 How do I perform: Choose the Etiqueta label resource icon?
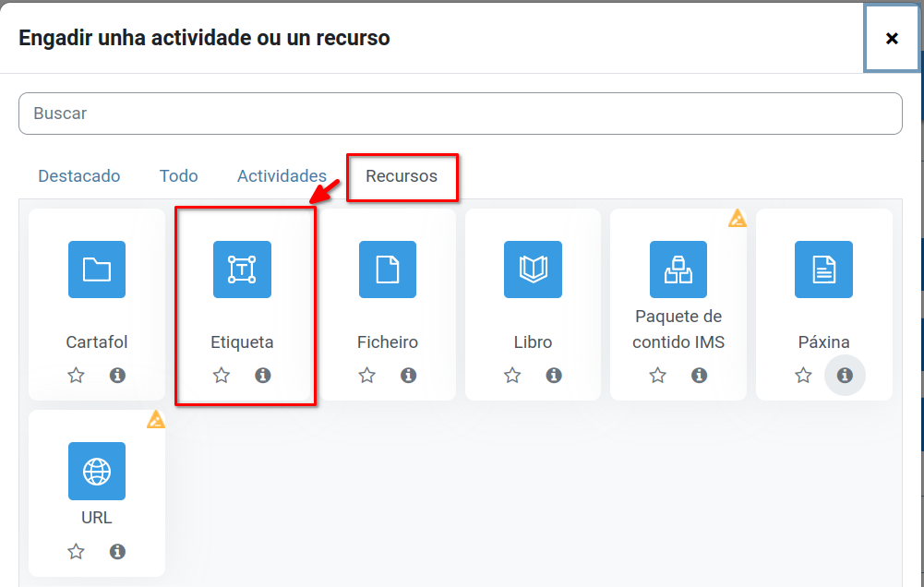click(x=242, y=270)
